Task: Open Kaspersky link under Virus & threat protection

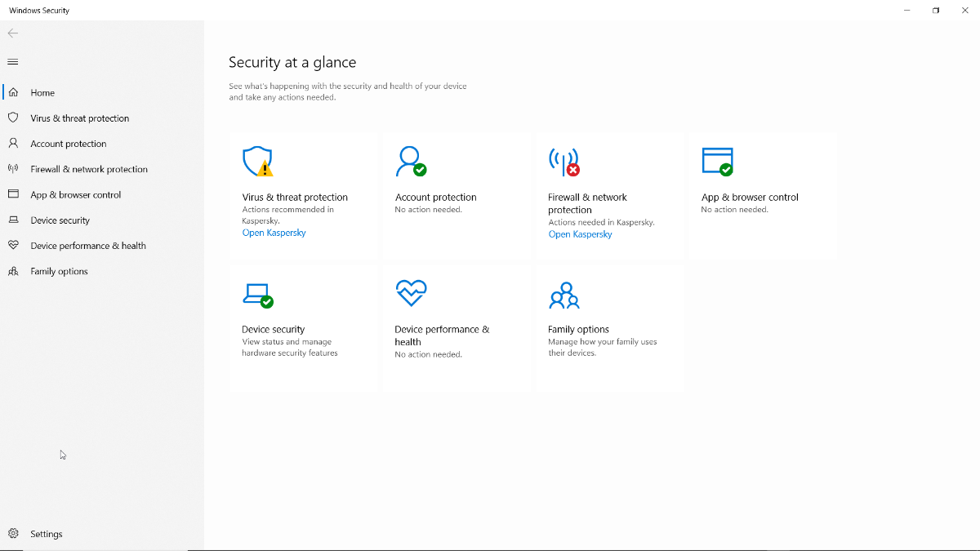Action: pyautogui.click(x=274, y=233)
